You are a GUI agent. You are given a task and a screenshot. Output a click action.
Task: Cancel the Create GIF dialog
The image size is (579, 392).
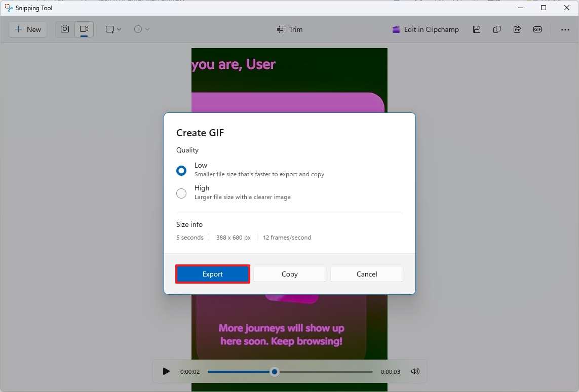[366, 273]
